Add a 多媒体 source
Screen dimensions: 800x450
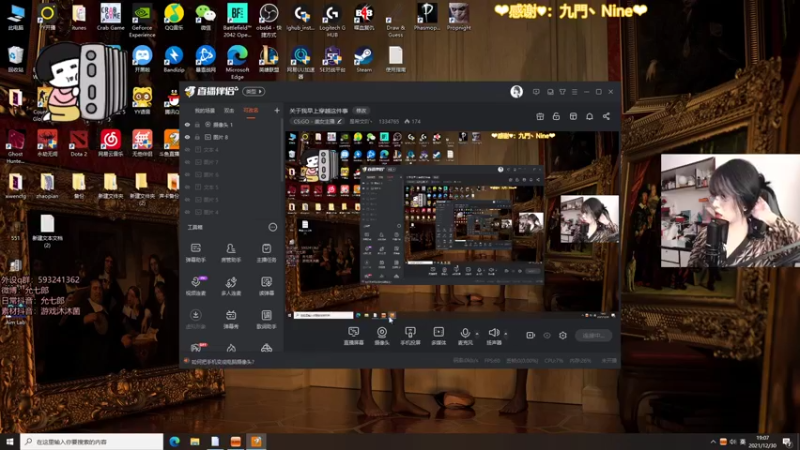(x=439, y=336)
